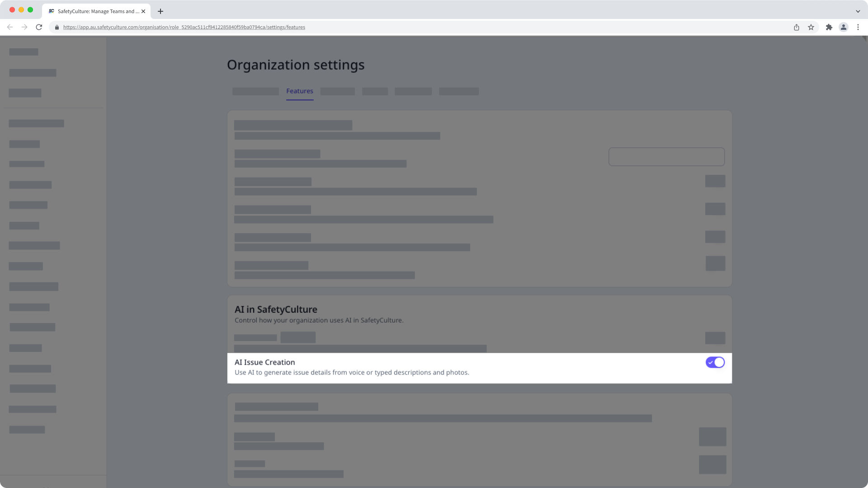Close the SafetyCulture browser tab
Image resolution: width=868 pixels, height=488 pixels.
click(x=143, y=11)
